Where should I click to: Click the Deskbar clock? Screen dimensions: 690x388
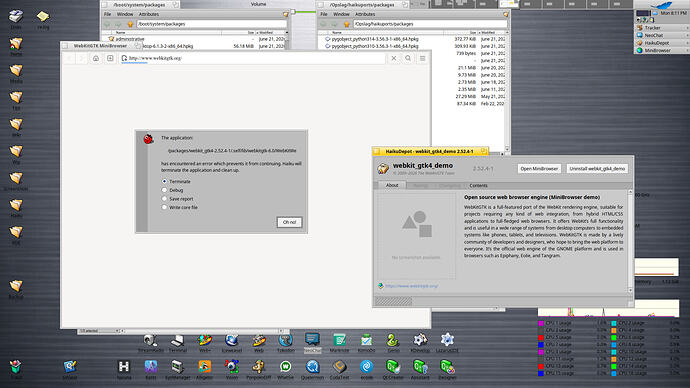(x=673, y=13)
